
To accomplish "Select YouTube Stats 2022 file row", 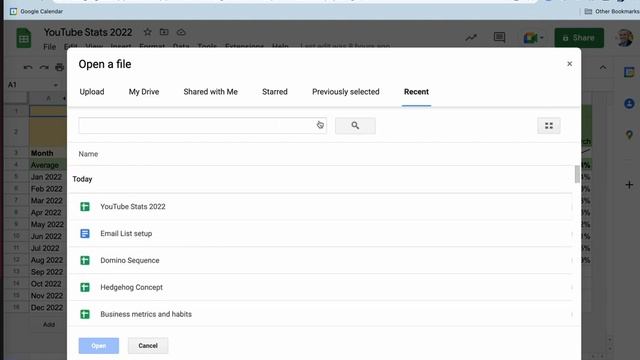I will pyautogui.click(x=321, y=207).
